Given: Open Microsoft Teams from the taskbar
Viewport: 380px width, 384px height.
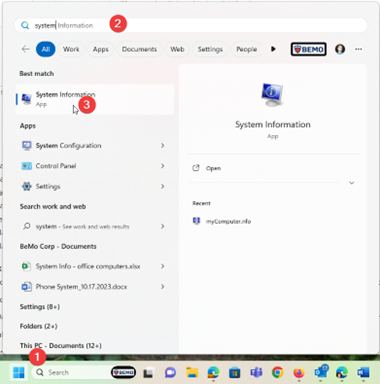Looking at the screenshot, I should click(256, 372).
